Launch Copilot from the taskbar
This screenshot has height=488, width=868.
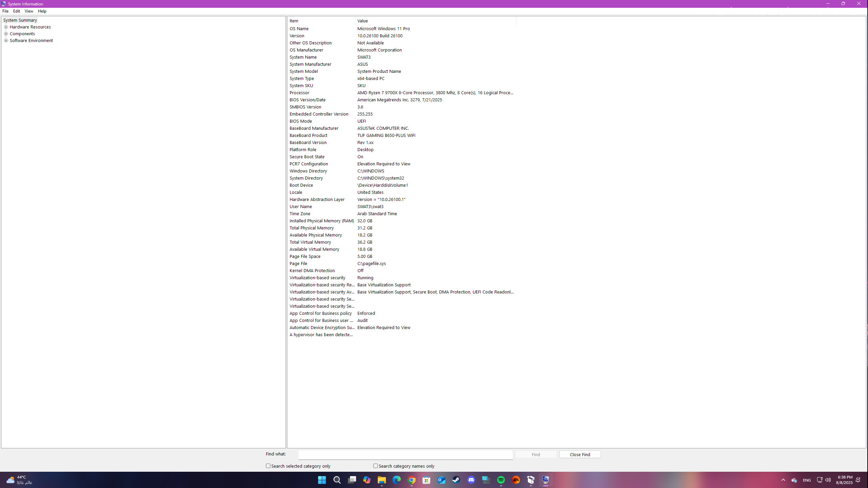[x=367, y=480]
